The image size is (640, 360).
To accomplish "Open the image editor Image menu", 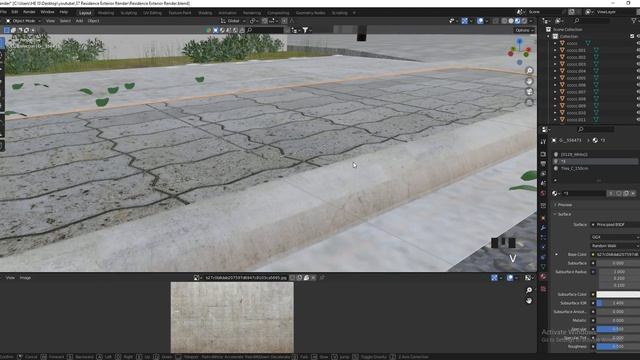I will click(x=25, y=278).
